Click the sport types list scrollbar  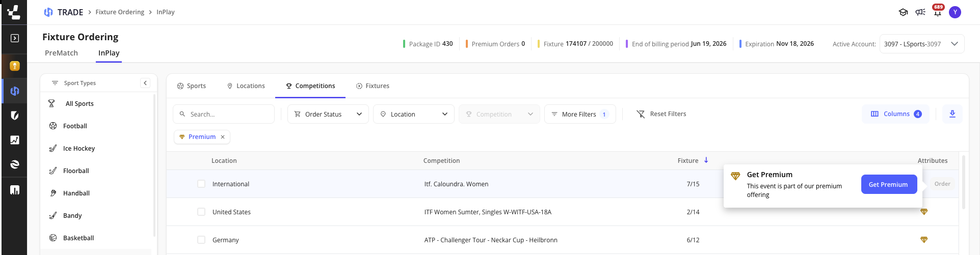[x=154, y=165]
